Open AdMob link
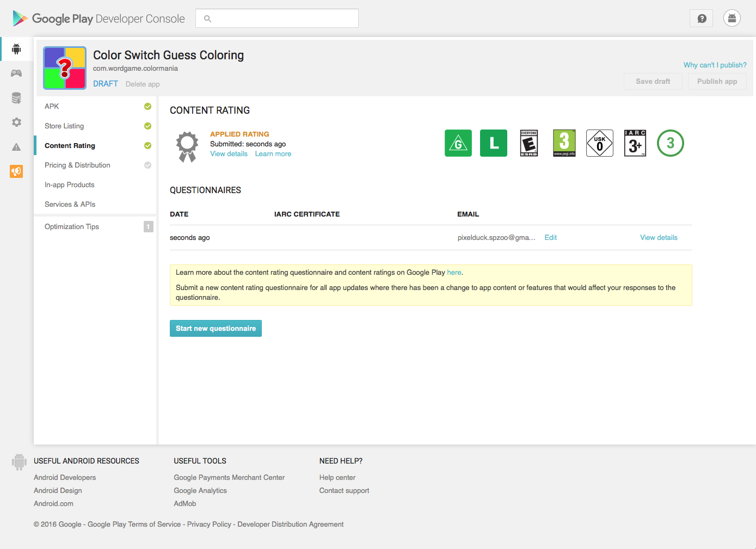 pyautogui.click(x=185, y=504)
